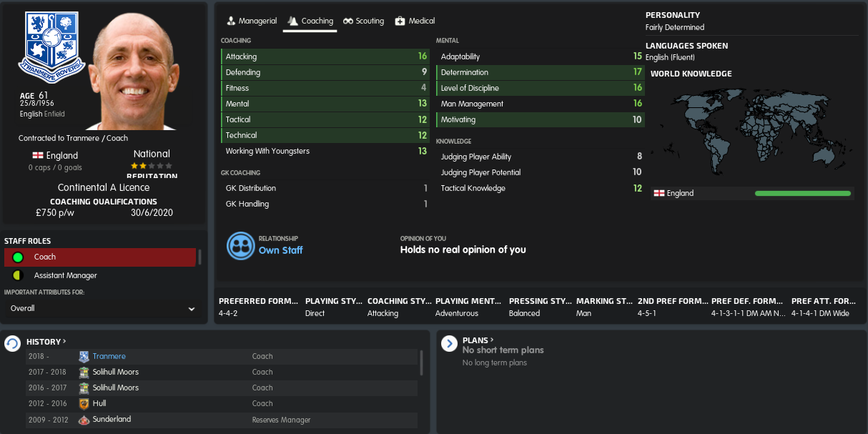Click the Tranmere Rovers club crest
The image size is (868, 434).
[51, 47]
